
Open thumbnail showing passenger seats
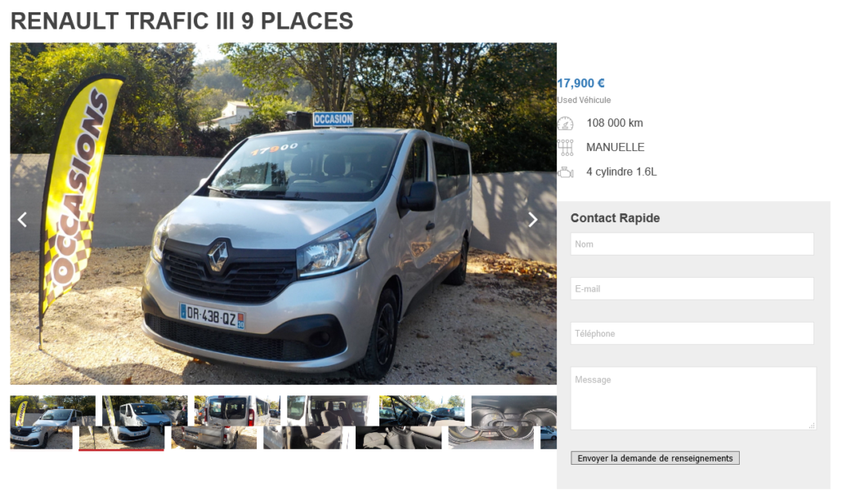(x=318, y=421)
